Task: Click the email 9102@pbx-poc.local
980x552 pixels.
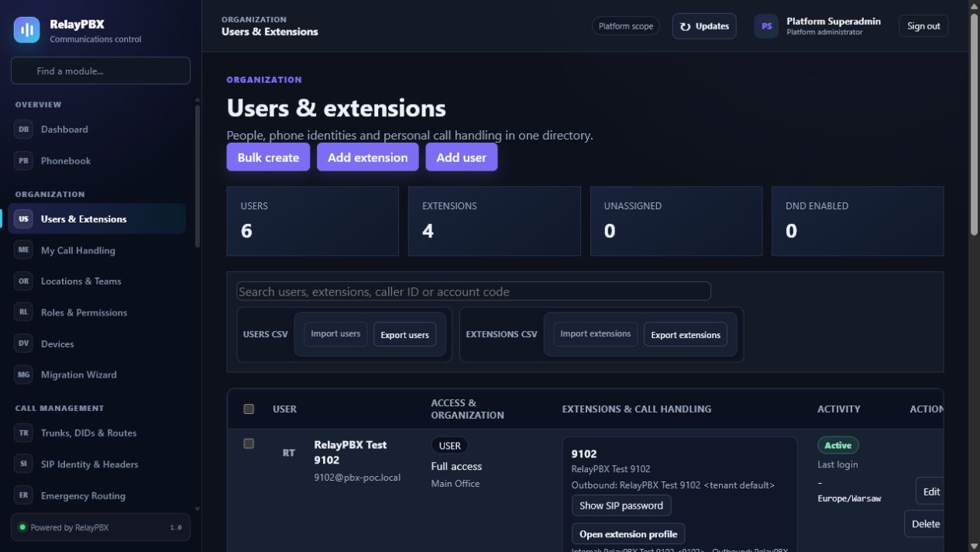Action: (357, 478)
